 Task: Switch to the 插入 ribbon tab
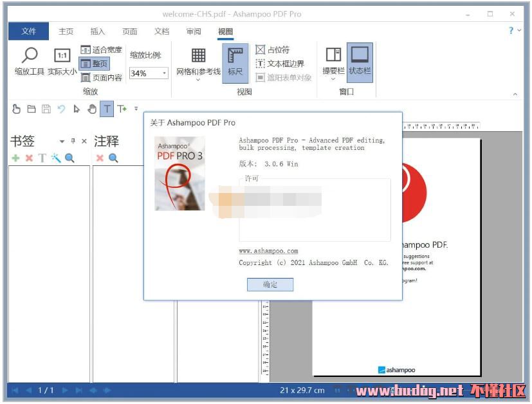click(x=98, y=32)
